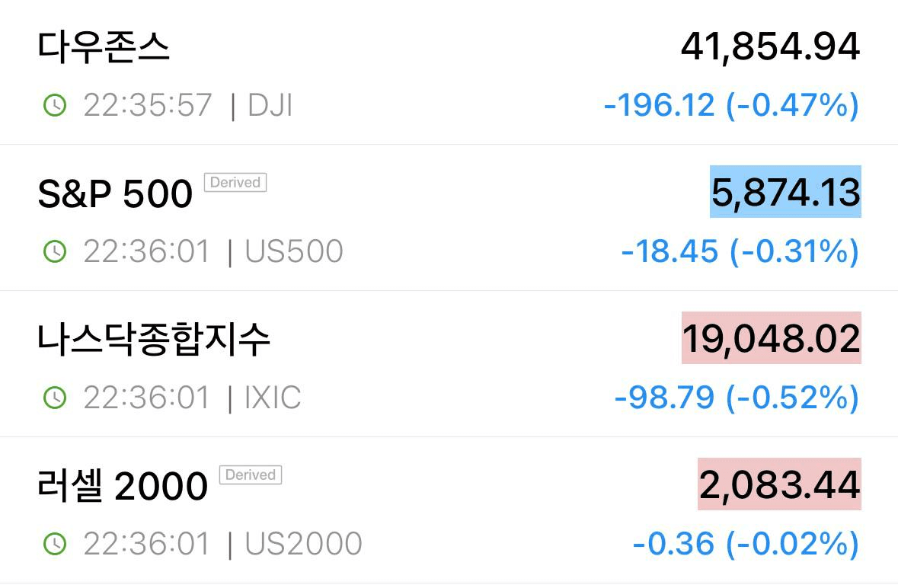The image size is (898, 588).
Task: Click the clock icon next to IXIC timestamp
Action: pyautogui.click(x=55, y=398)
